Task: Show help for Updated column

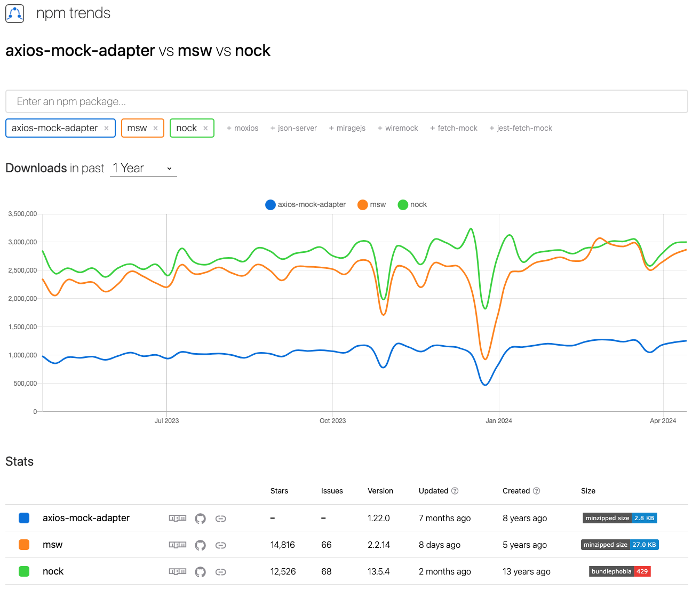Action: tap(455, 491)
